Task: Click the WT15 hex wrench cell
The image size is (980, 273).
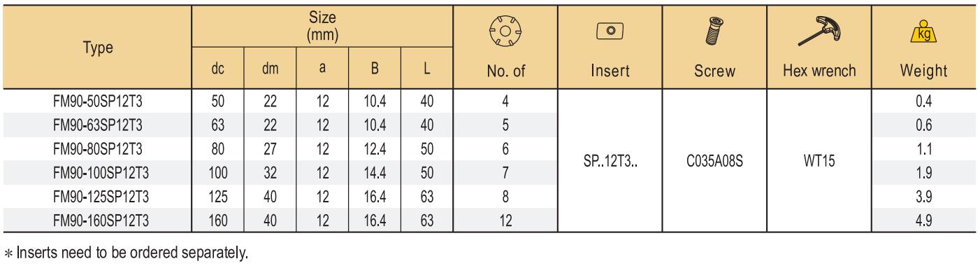Action: click(x=819, y=162)
